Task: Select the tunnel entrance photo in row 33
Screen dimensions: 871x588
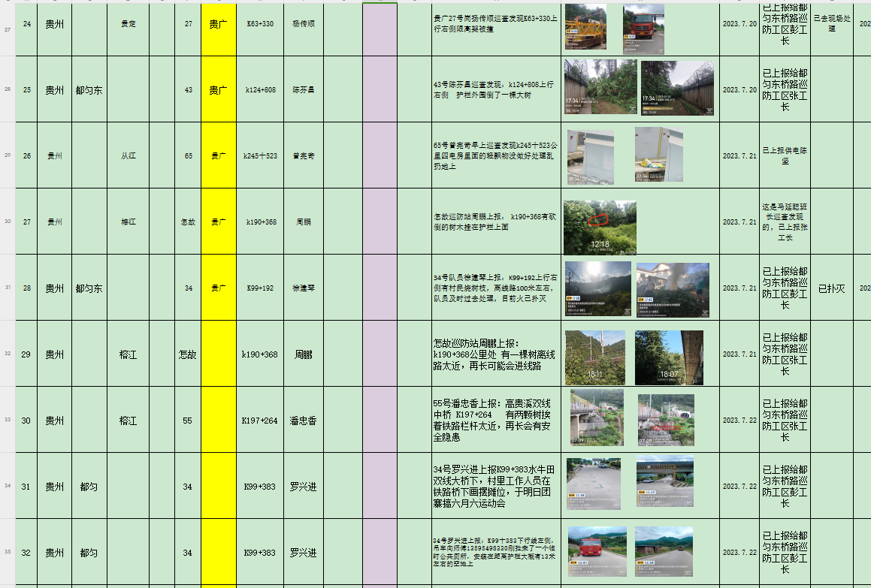Action: pyautogui.click(x=666, y=420)
